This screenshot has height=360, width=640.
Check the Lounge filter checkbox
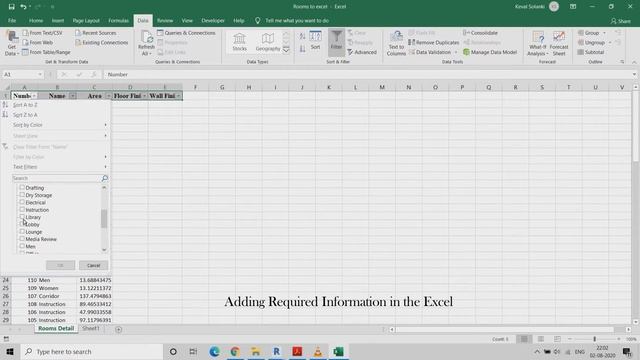[22, 232]
